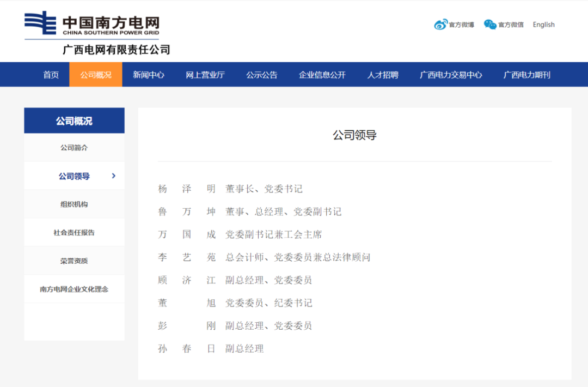Switch site language to English
This screenshot has height=387, width=588.
click(x=543, y=25)
